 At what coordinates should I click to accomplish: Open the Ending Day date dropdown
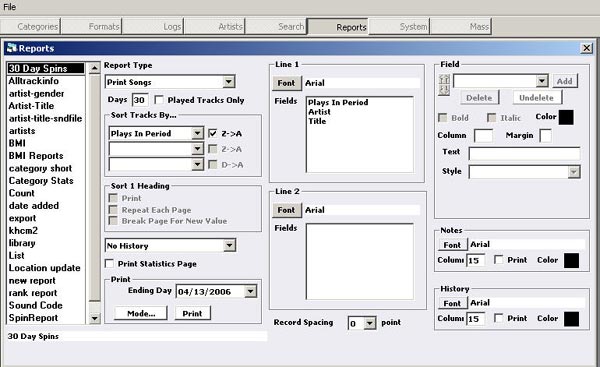coord(250,291)
